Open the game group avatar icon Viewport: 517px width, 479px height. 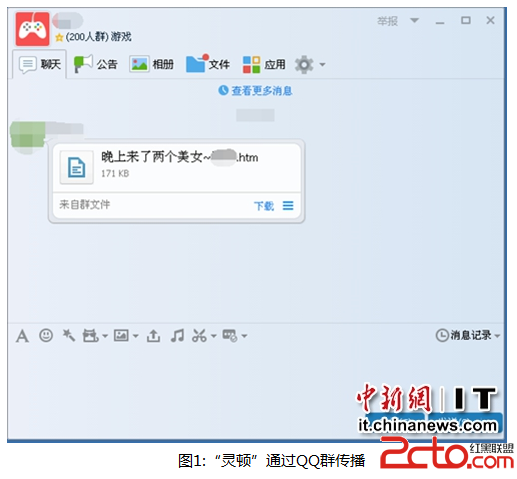[32, 29]
